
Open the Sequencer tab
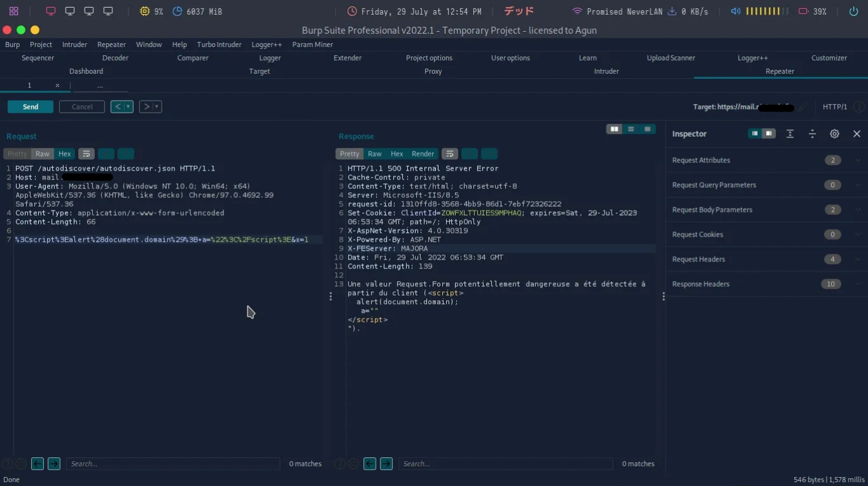tap(38, 58)
